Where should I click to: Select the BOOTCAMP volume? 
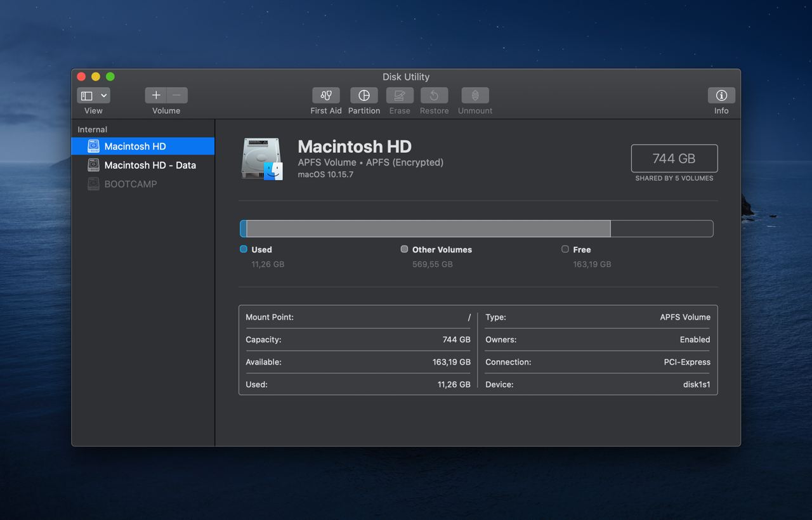point(143,184)
